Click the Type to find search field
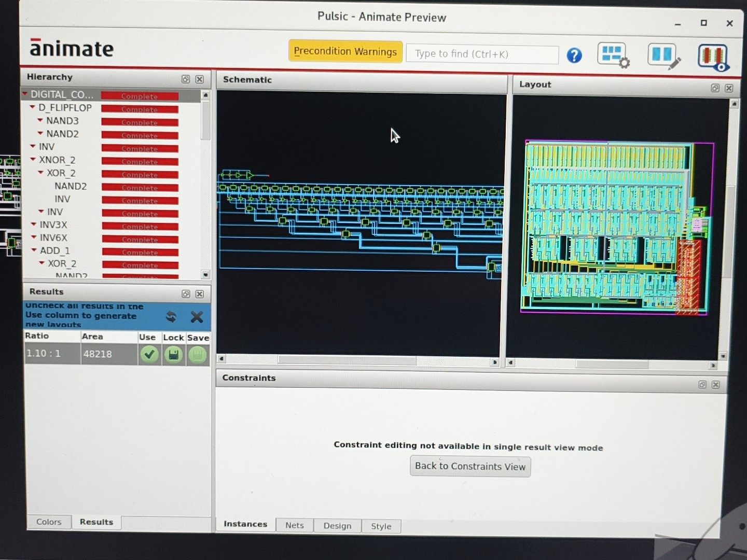This screenshot has height=560, width=747. point(482,54)
